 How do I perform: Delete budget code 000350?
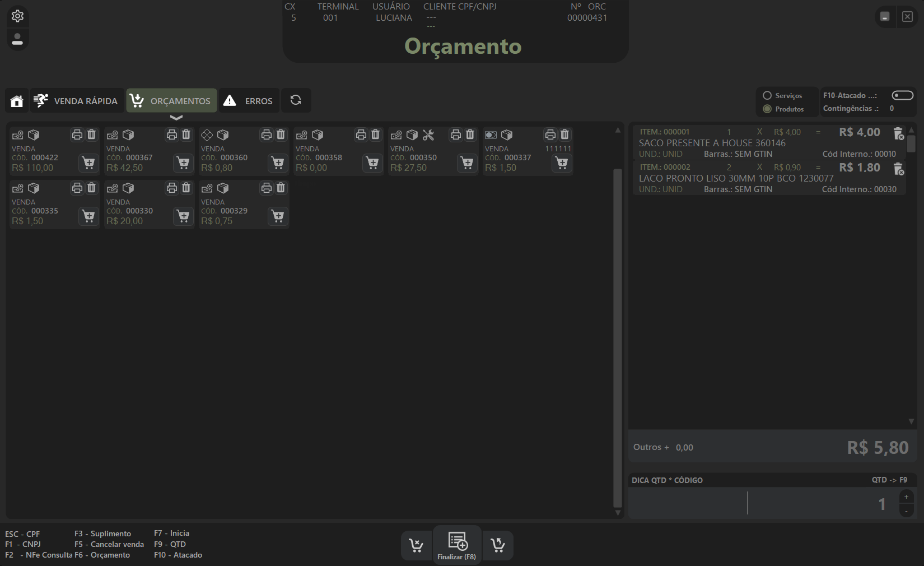[x=470, y=134]
